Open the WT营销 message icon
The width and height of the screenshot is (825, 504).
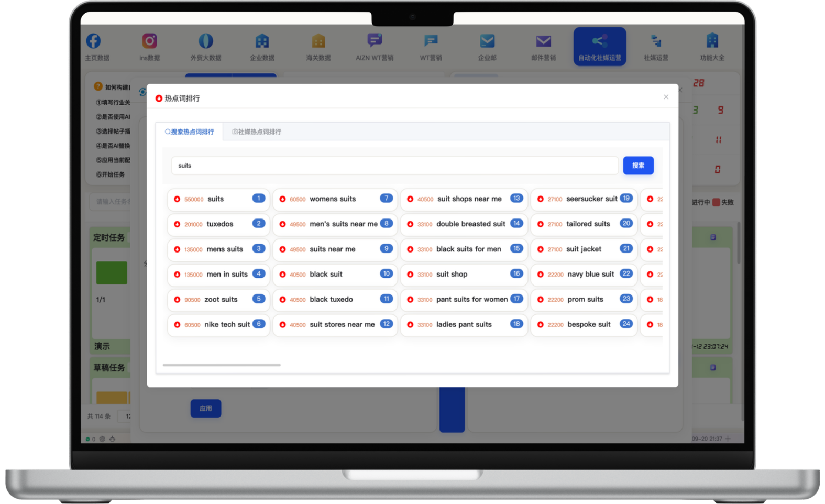(x=431, y=41)
